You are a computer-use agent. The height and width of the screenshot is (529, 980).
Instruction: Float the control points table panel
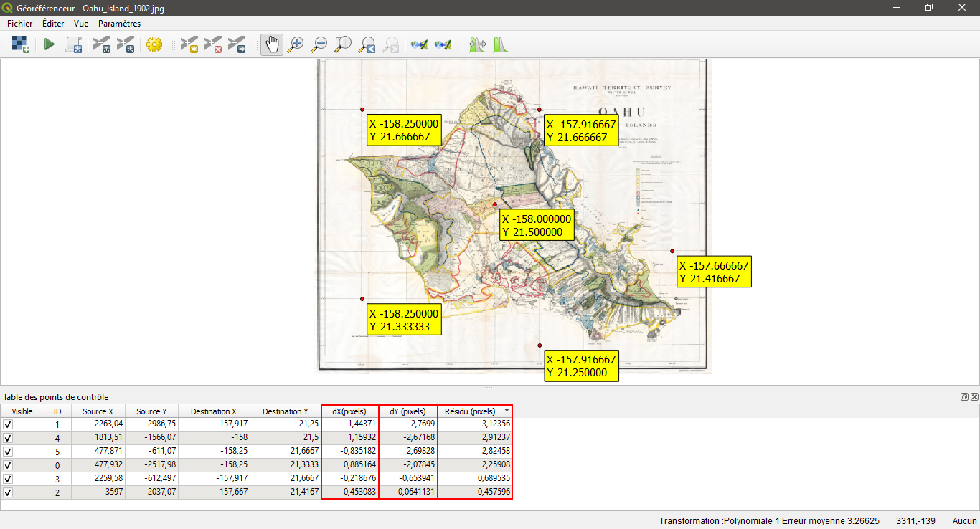[965, 396]
